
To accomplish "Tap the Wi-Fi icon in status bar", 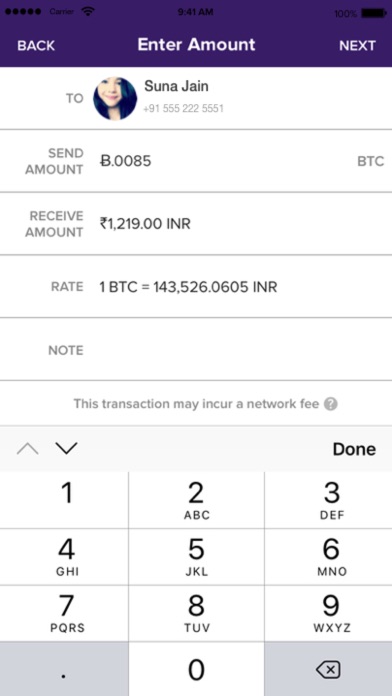I will coord(88,12).
